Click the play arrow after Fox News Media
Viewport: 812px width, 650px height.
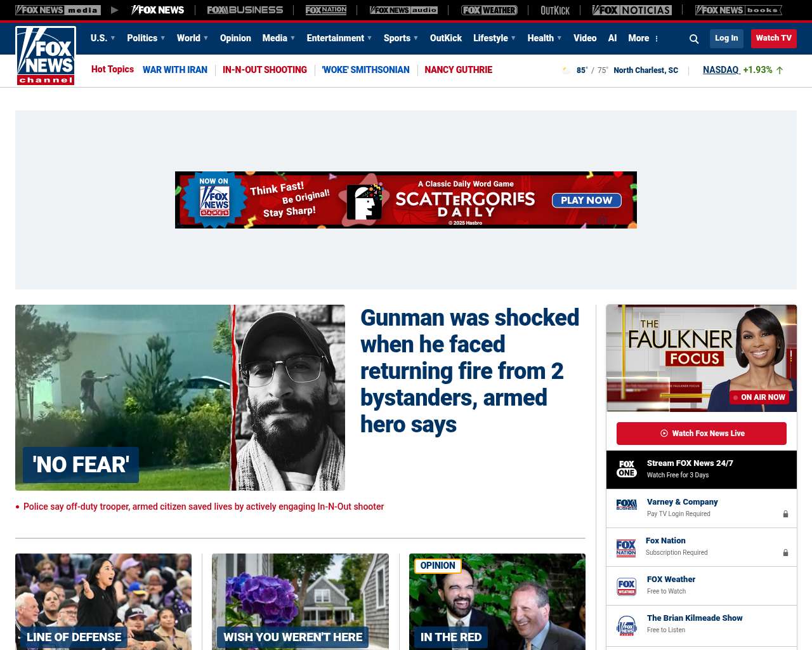(x=114, y=10)
